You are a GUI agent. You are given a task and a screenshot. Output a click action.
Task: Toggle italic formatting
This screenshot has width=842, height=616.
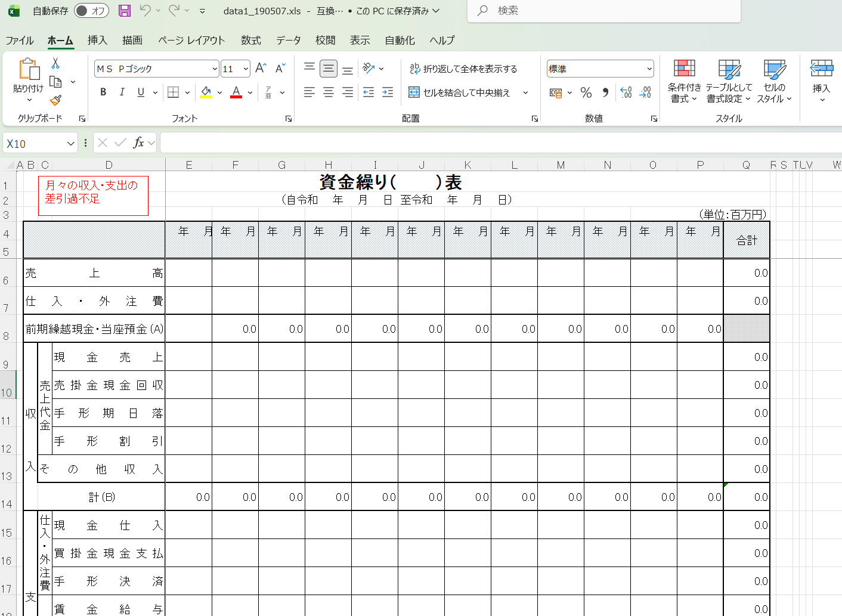122,92
